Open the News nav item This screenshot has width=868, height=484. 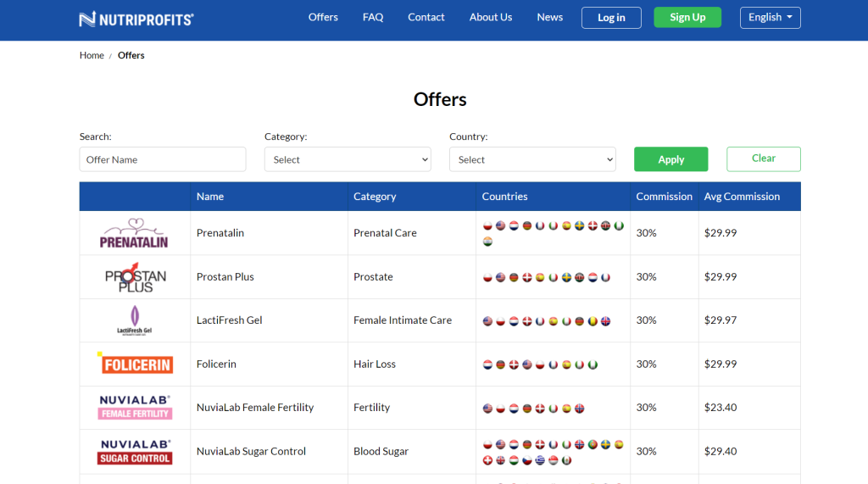549,17
